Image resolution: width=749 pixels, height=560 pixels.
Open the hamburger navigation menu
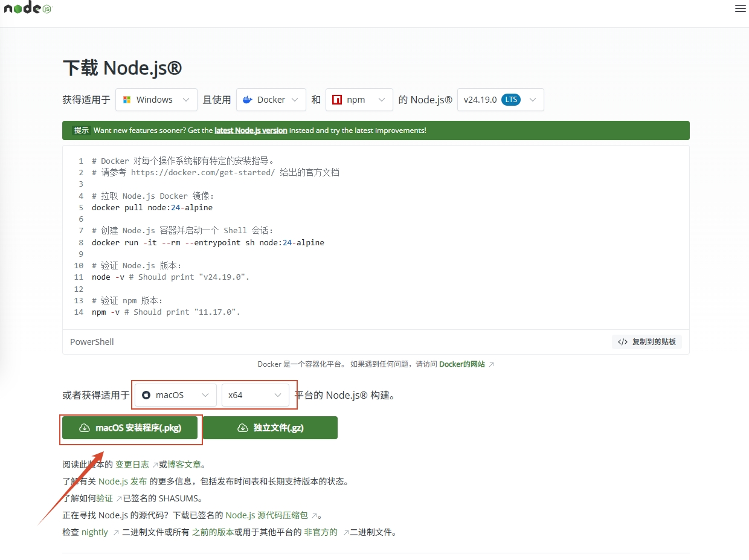[x=740, y=8]
